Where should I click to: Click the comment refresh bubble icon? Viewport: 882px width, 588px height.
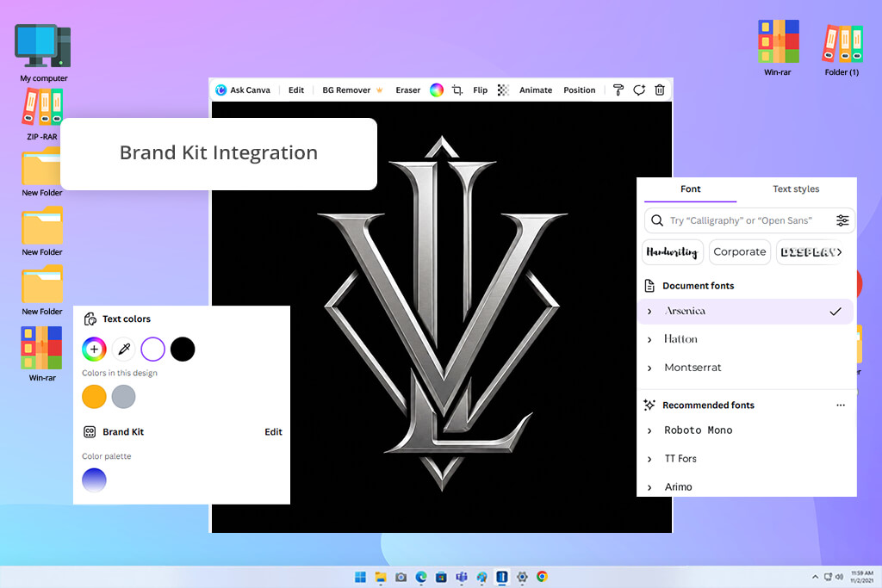639,90
